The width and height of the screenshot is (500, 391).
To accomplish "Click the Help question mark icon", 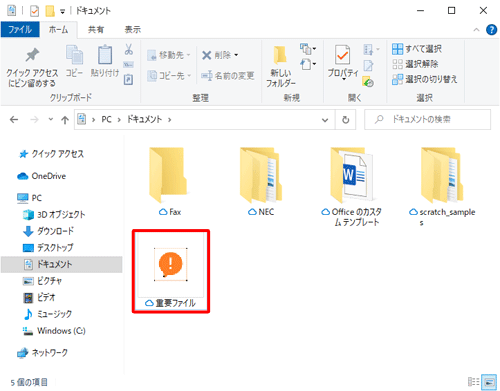I will (x=491, y=30).
